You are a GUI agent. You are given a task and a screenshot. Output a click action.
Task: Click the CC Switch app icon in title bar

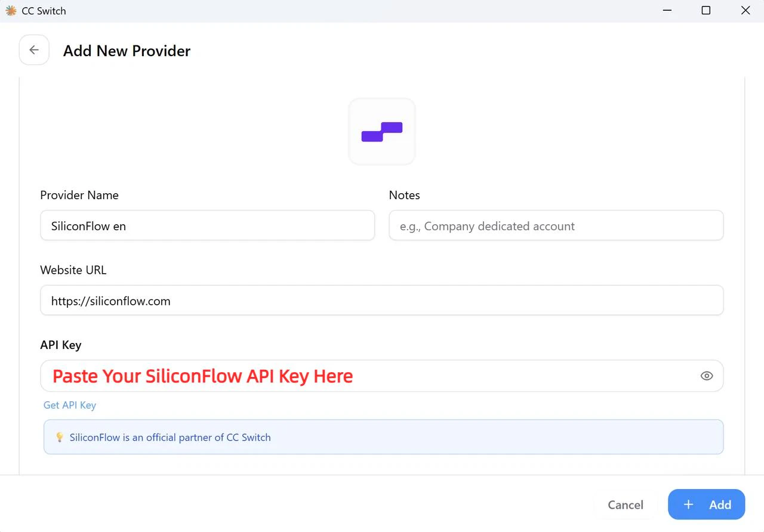pos(11,11)
